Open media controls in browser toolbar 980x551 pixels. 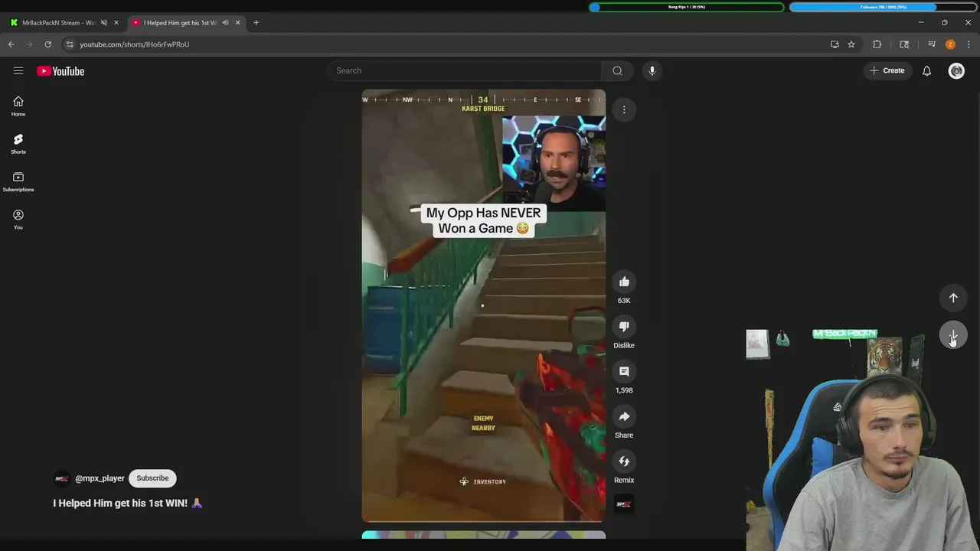932,44
